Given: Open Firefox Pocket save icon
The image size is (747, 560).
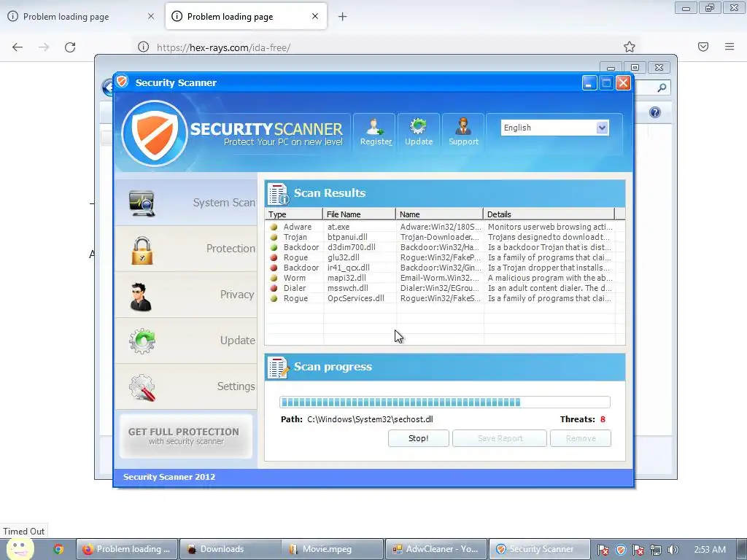Looking at the screenshot, I should (x=703, y=47).
